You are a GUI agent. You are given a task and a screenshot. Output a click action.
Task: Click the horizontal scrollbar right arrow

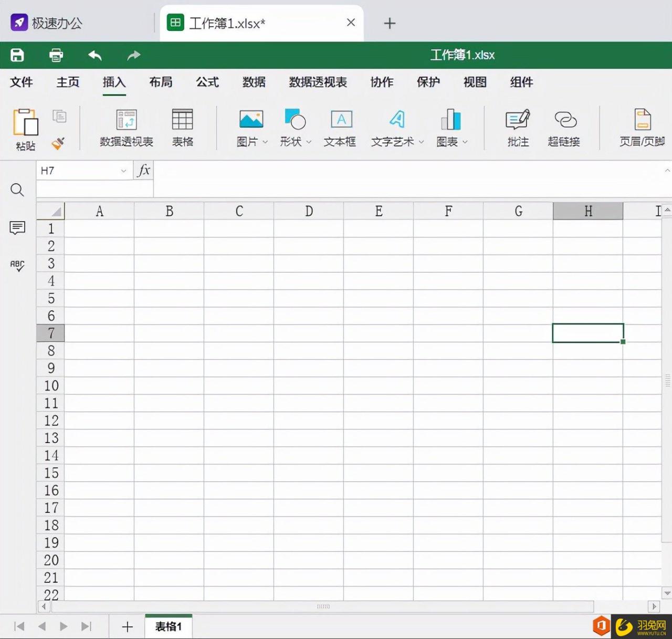pyautogui.click(x=654, y=606)
